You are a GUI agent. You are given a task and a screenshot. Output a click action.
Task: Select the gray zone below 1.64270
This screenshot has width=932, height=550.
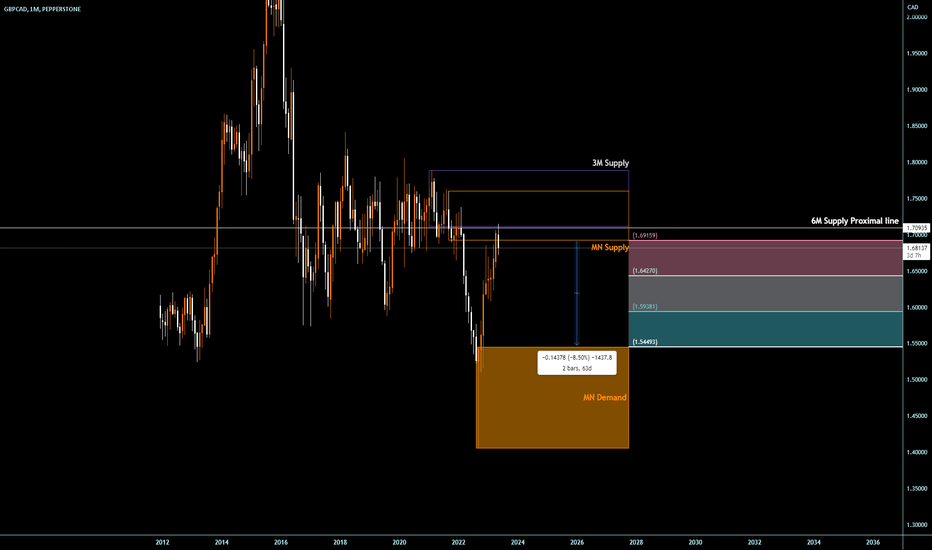tap(766, 293)
